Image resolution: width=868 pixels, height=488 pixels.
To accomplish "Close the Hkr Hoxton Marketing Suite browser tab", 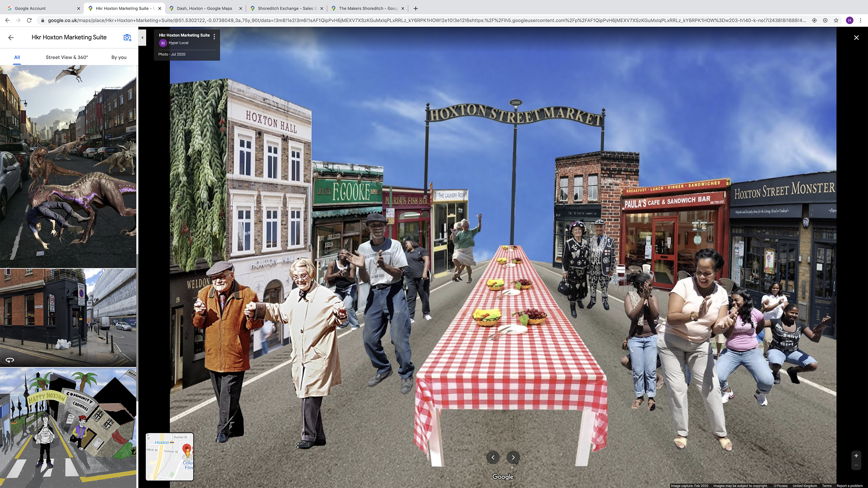I will (160, 8).
